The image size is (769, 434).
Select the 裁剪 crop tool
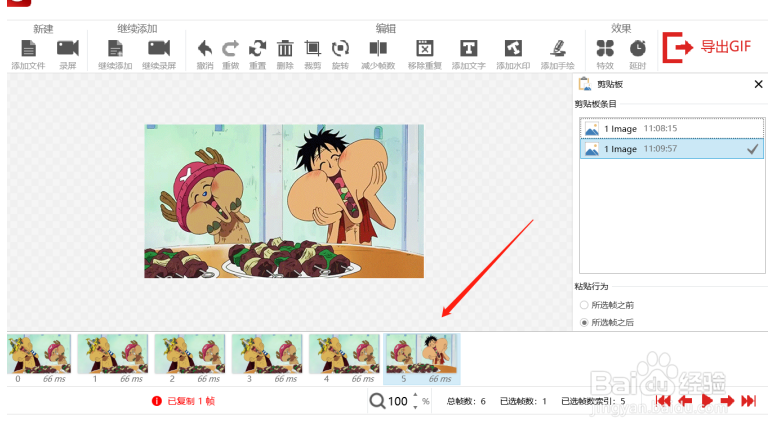coord(312,49)
